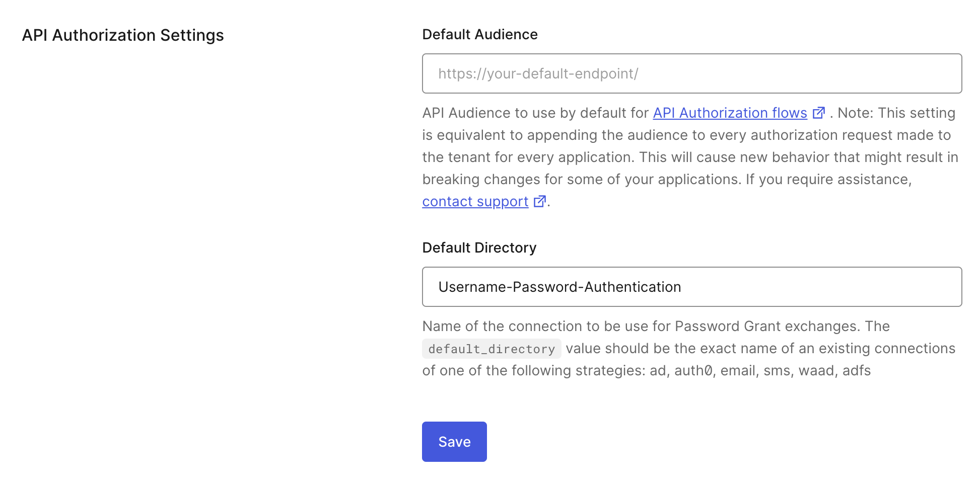Click inside the Default Audience input field
The width and height of the screenshot is (980, 487).
pos(691,73)
